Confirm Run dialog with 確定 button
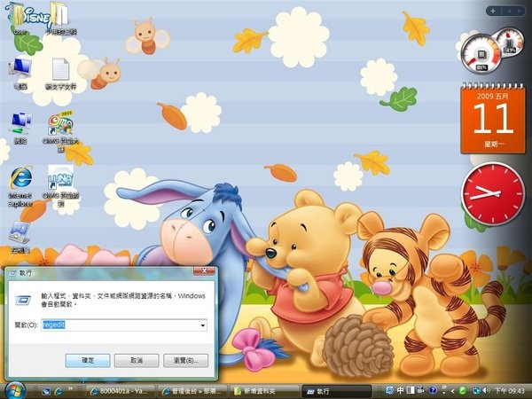The width and height of the screenshot is (532, 399). click(x=88, y=360)
